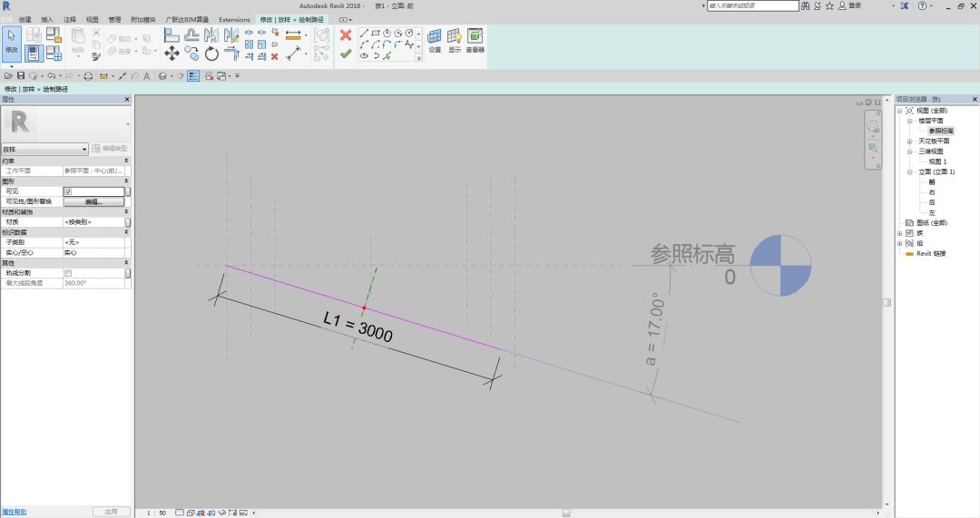This screenshot has height=518, width=980.
Task: Click the steering wheel icon on navigation bar
Action: [x=873, y=127]
